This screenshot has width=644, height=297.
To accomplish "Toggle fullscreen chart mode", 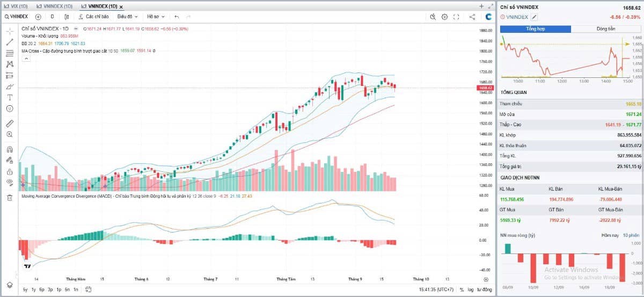I will point(456,17).
